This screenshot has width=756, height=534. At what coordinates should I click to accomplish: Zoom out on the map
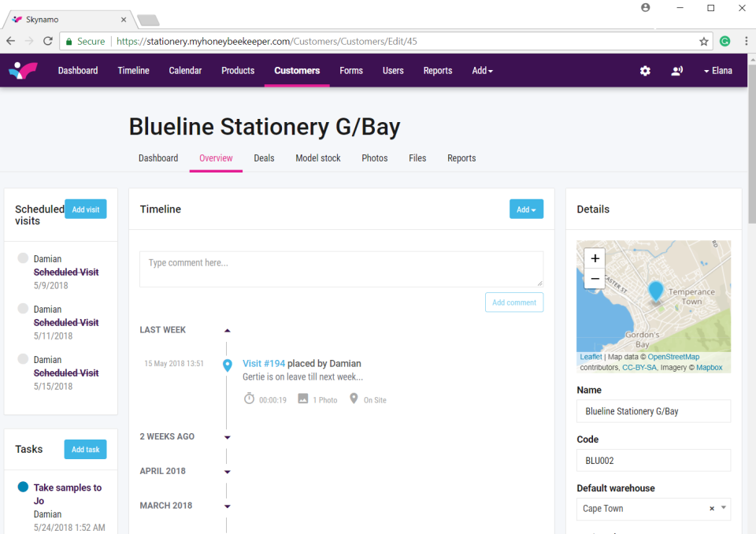point(595,279)
